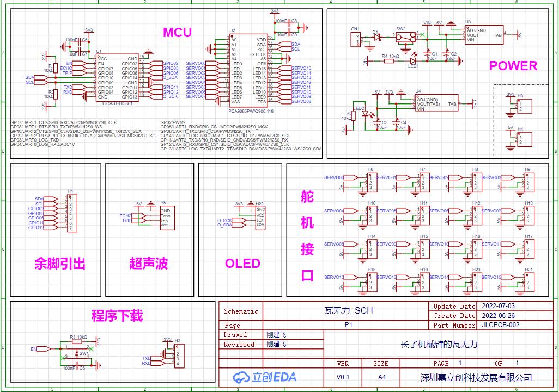
Task: Select the H6 SERVO00 connector
Action: tap(372, 182)
